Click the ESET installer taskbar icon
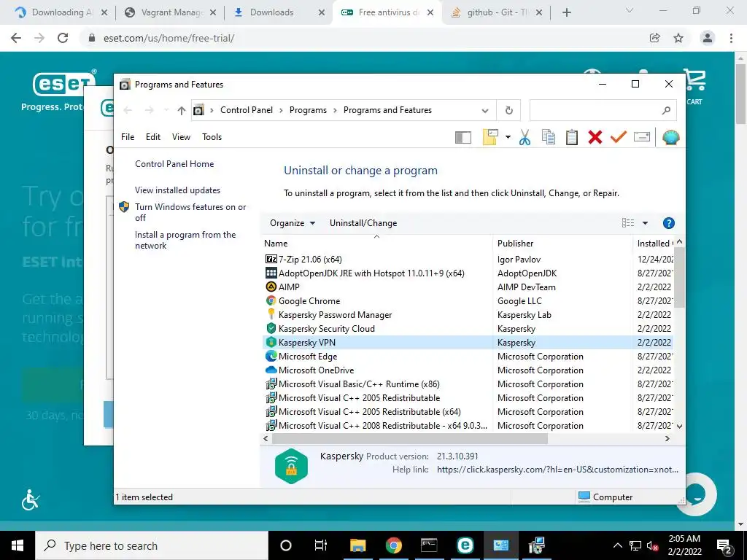747x560 pixels. coord(465,545)
